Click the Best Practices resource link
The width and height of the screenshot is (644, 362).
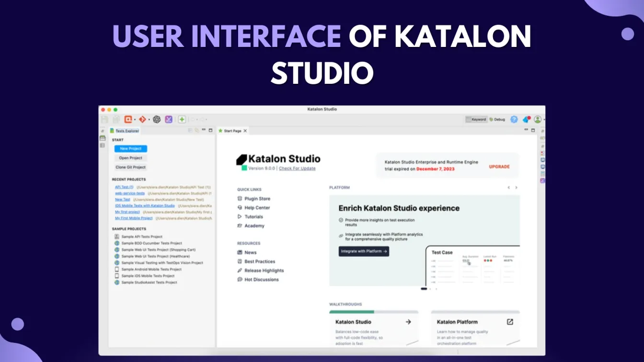click(x=256, y=261)
